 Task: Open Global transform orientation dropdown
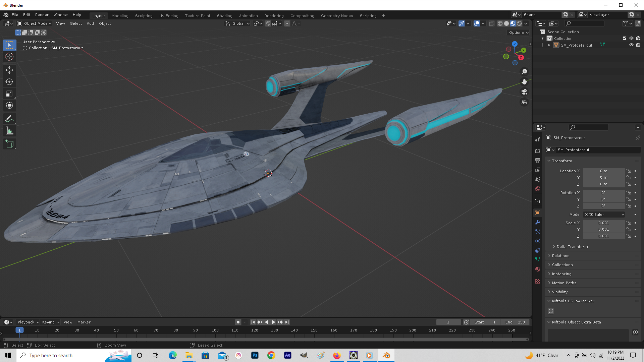coord(237,23)
